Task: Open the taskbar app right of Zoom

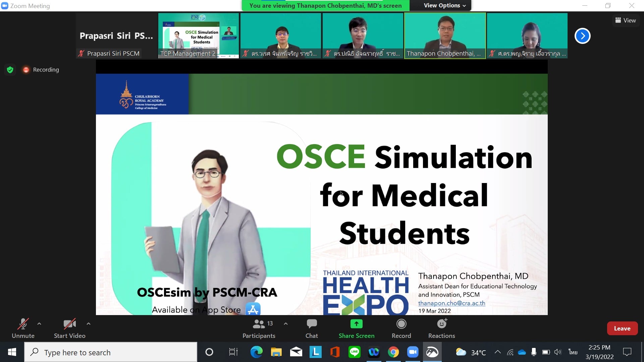Action: pyautogui.click(x=432, y=352)
